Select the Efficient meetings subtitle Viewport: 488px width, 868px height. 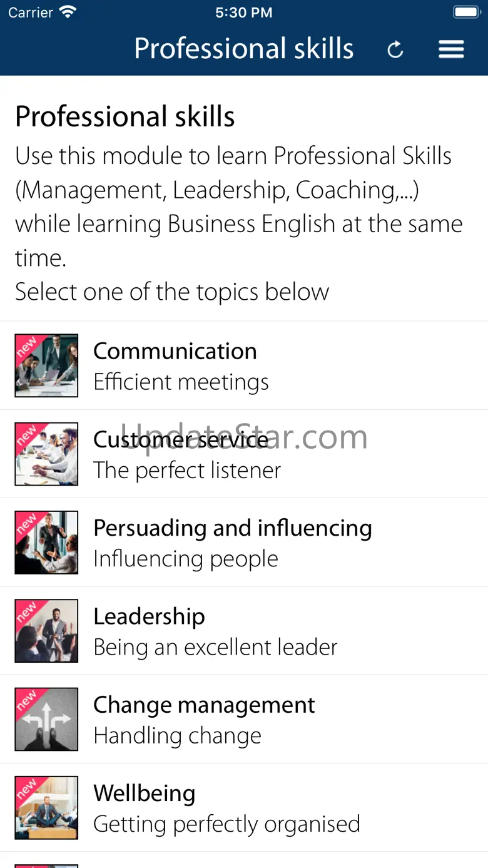coord(181,382)
